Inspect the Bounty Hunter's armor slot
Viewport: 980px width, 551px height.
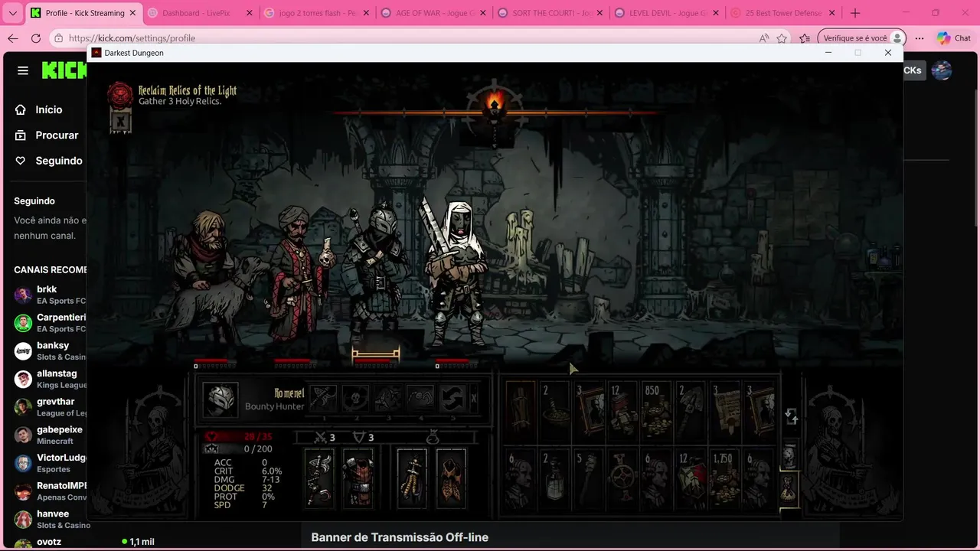click(358, 478)
